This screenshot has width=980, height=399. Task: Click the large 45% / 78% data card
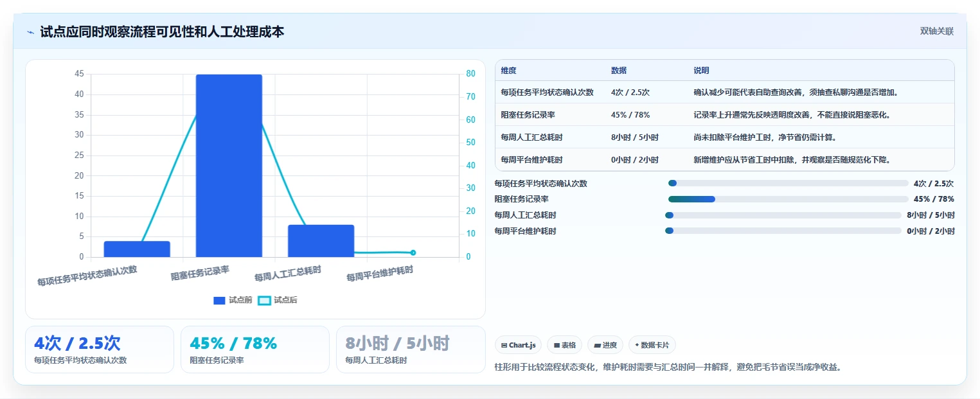pos(255,350)
